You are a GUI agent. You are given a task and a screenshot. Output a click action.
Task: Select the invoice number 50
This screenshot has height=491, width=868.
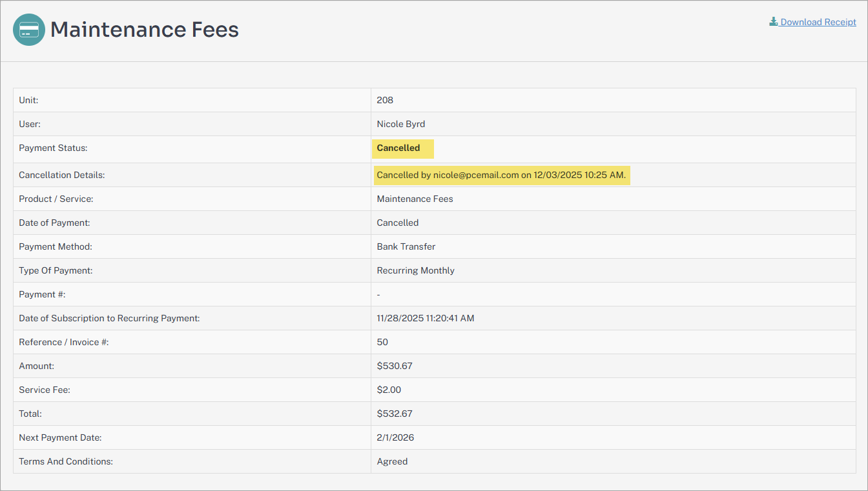(x=382, y=342)
